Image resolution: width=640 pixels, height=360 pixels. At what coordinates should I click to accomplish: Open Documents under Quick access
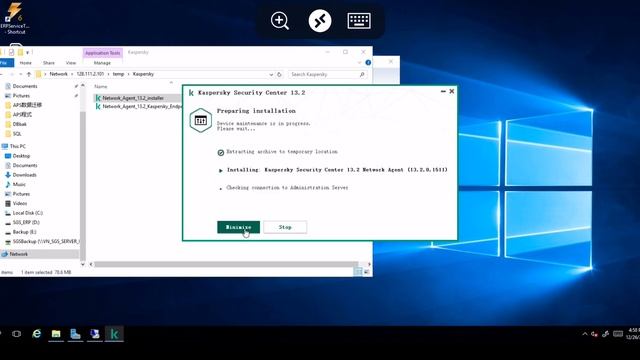tap(24, 86)
